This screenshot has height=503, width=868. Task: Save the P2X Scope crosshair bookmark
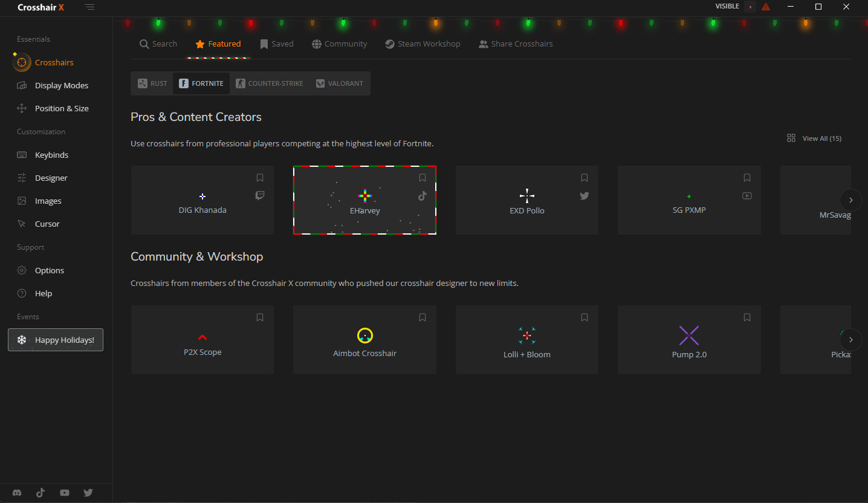click(260, 317)
